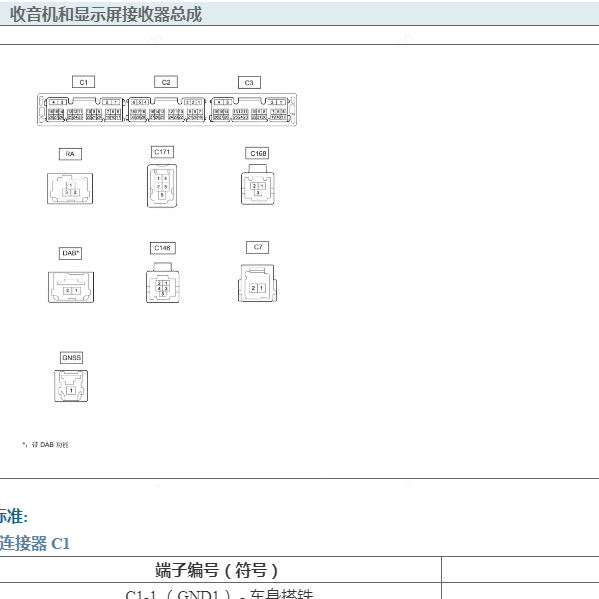Click the heading 收音机和显示屏接收器总成
The width and height of the screenshot is (599, 599).
pyautogui.click(x=106, y=15)
